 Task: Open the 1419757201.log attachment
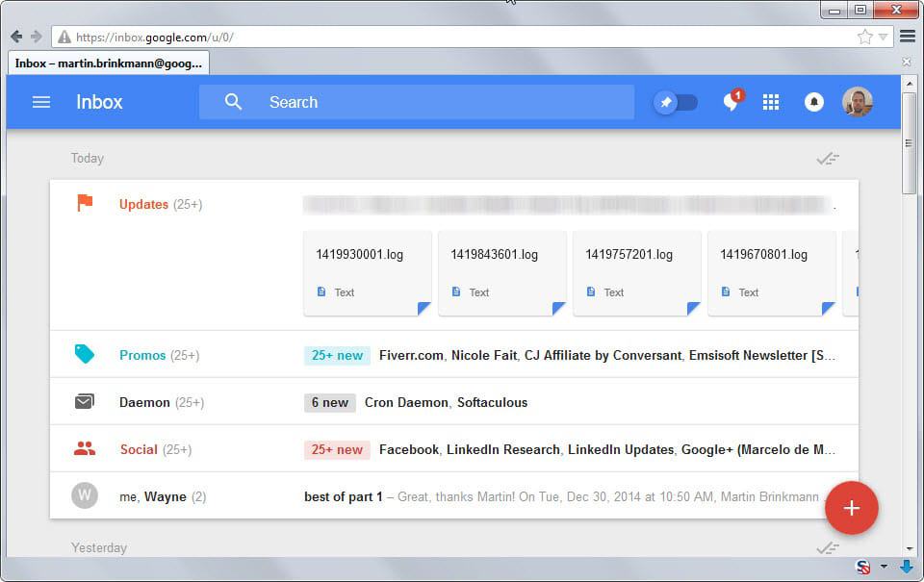click(x=636, y=272)
